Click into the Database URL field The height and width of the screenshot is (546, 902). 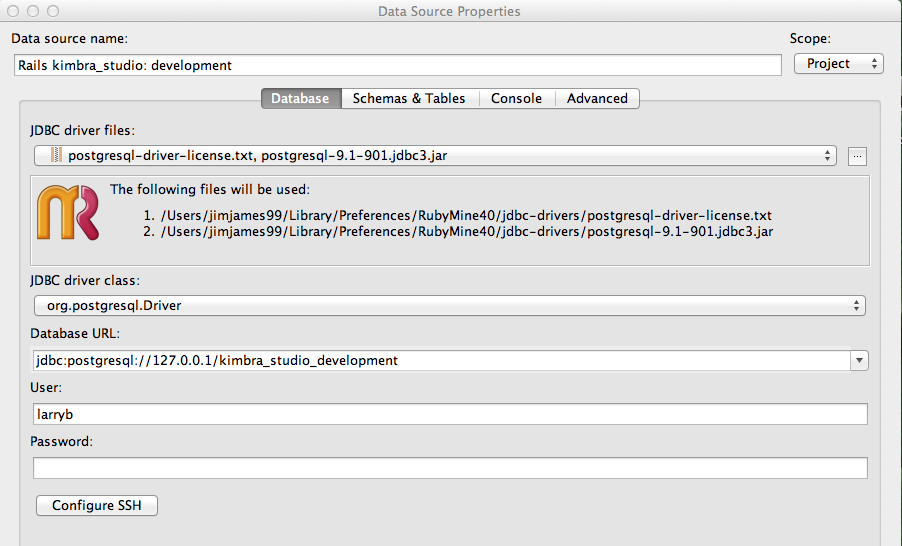click(x=441, y=361)
